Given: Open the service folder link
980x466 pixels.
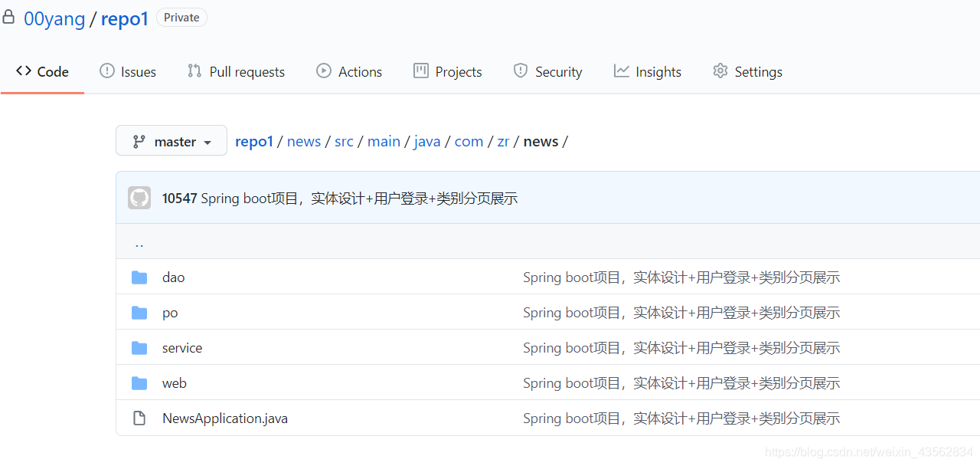Looking at the screenshot, I should 181,347.
